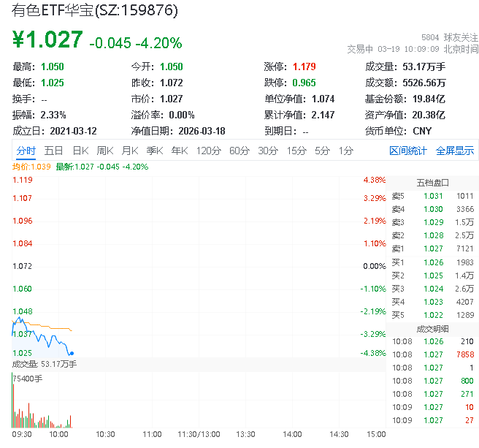
Task: Click the current price ¥1.027
Action: coord(47,39)
